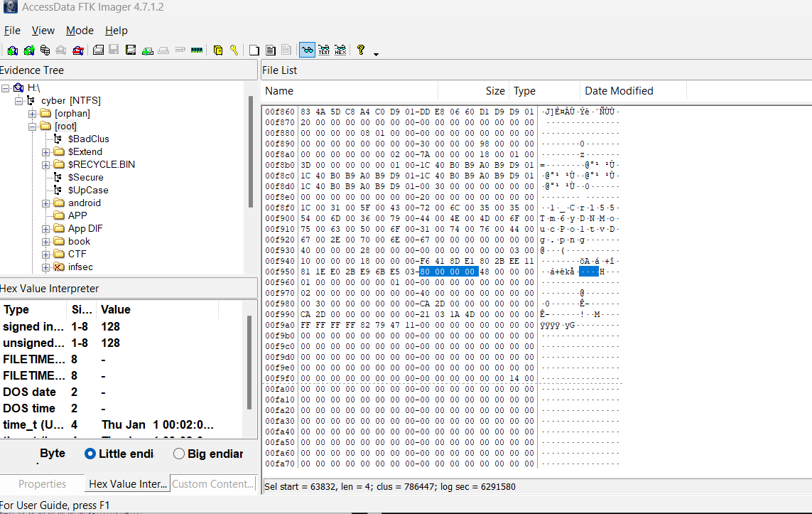Viewport: 812px width, 514px height.
Task: Expand the android folder
Action: click(45, 203)
